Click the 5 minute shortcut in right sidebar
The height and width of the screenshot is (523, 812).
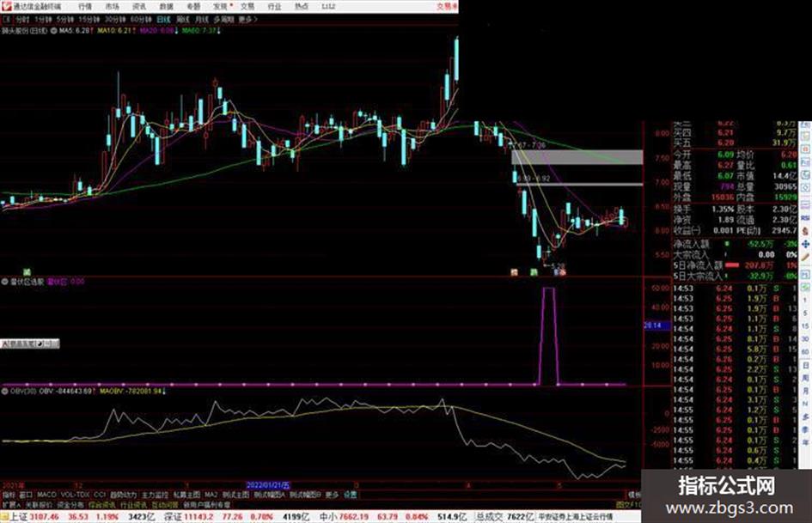pos(805,313)
